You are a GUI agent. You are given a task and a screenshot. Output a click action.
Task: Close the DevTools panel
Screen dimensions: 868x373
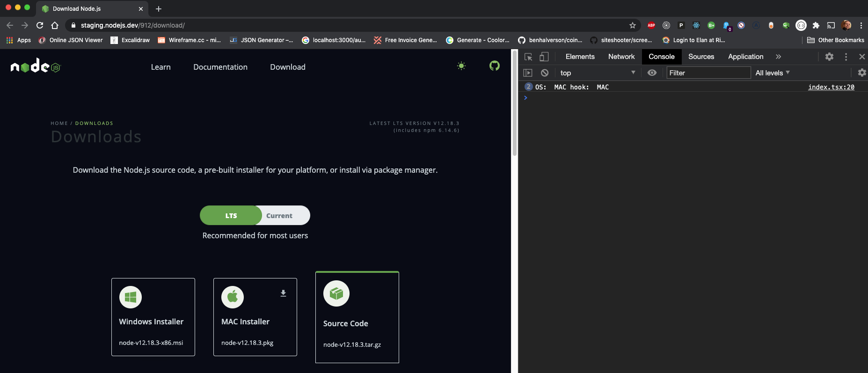(862, 57)
